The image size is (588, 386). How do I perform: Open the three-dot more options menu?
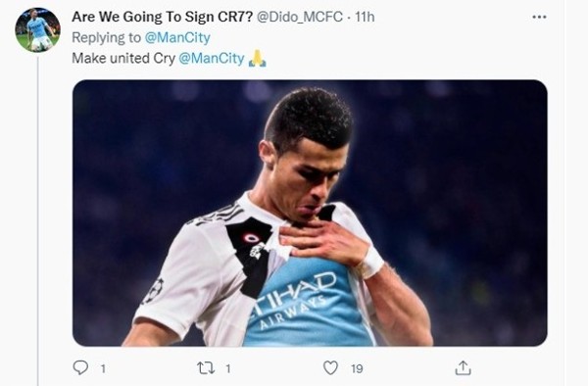tap(539, 17)
